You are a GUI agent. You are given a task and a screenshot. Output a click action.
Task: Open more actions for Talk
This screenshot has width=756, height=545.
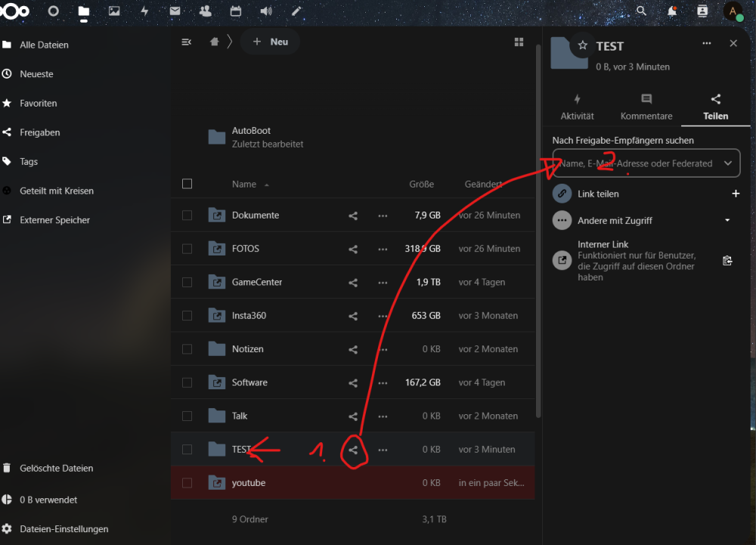[x=383, y=416]
